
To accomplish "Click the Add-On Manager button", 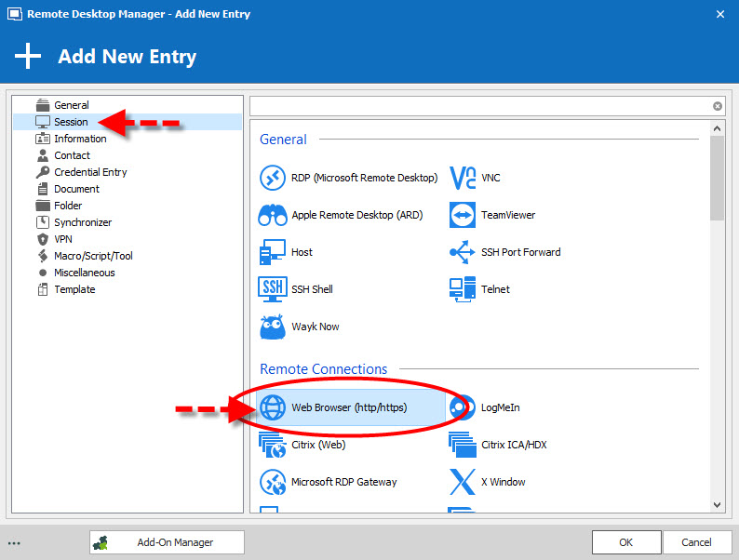I will click(167, 542).
